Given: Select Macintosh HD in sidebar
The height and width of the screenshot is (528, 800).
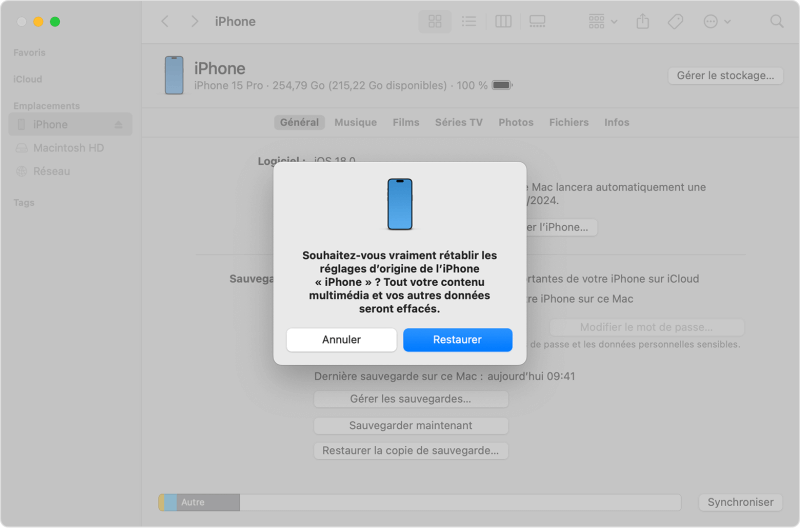Looking at the screenshot, I should pyautogui.click(x=70, y=148).
